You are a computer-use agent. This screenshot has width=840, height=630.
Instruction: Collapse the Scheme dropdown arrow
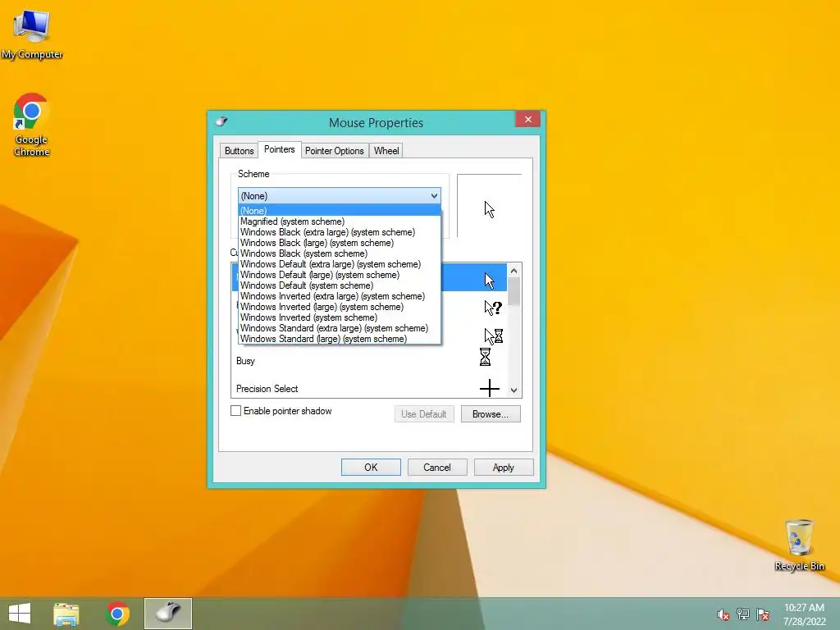[434, 196]
